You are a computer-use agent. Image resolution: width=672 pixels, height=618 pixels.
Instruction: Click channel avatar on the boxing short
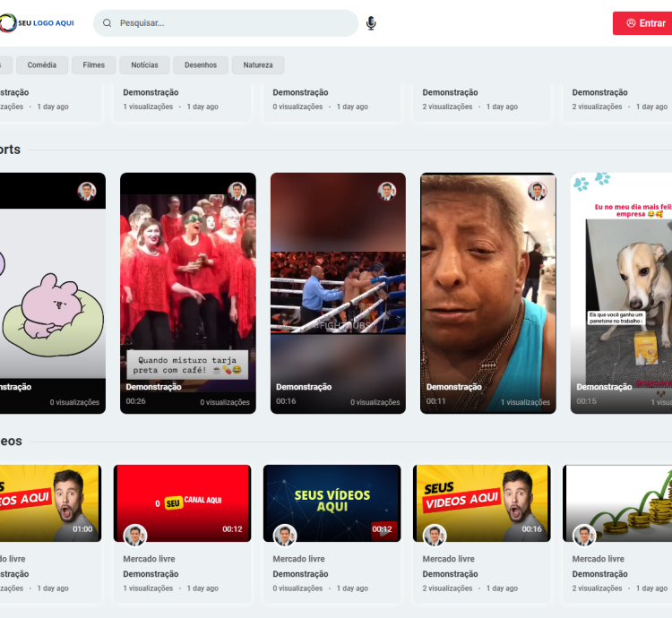click(386, 191)
